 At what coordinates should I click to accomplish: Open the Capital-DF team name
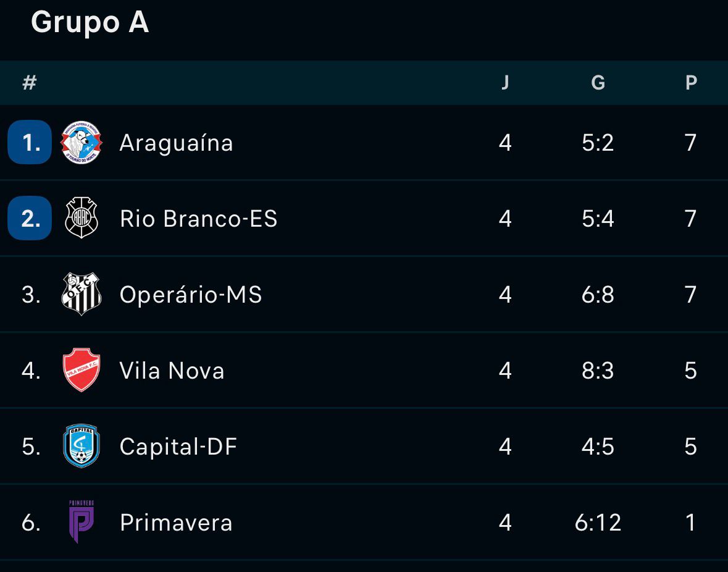click(x=178, y=447)
